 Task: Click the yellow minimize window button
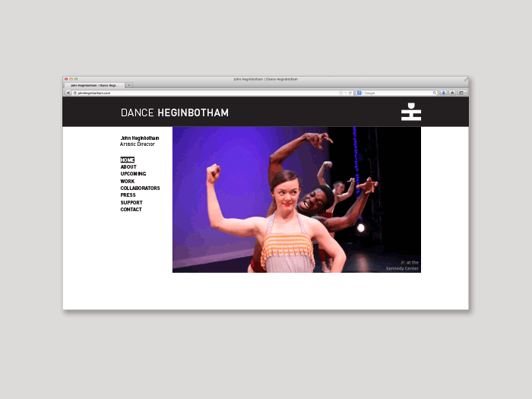coord(71,79)
